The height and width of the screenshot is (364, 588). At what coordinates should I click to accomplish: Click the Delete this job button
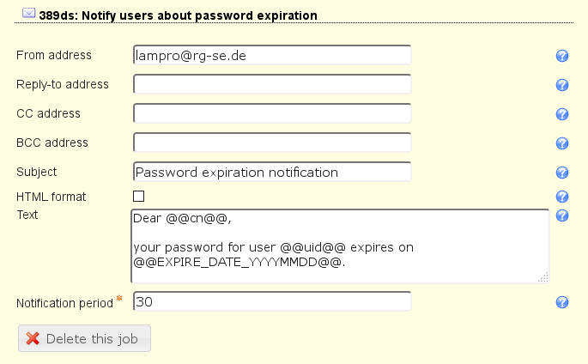tap(84, 338)
